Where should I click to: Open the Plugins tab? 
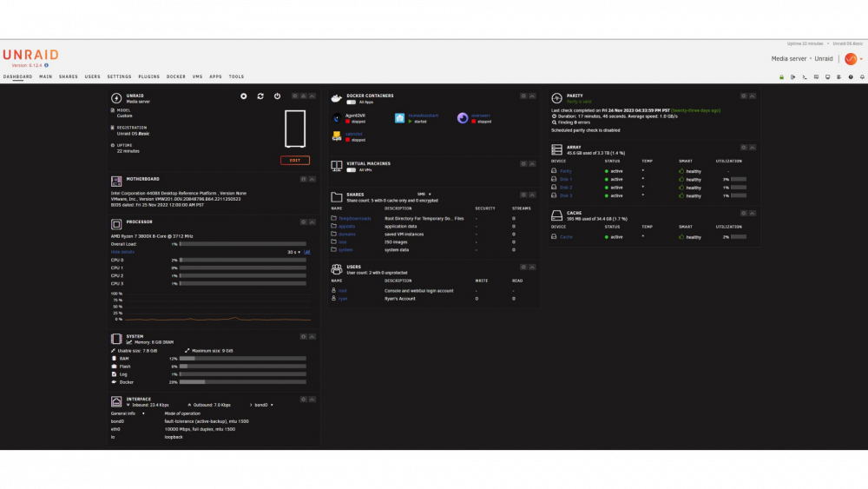click(x=149, y=77)
